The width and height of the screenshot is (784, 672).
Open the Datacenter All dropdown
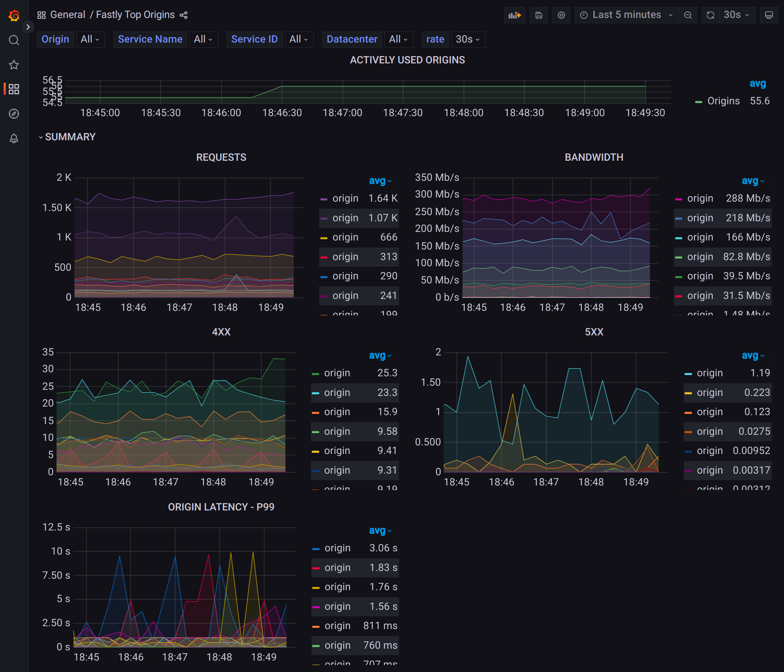399,39
